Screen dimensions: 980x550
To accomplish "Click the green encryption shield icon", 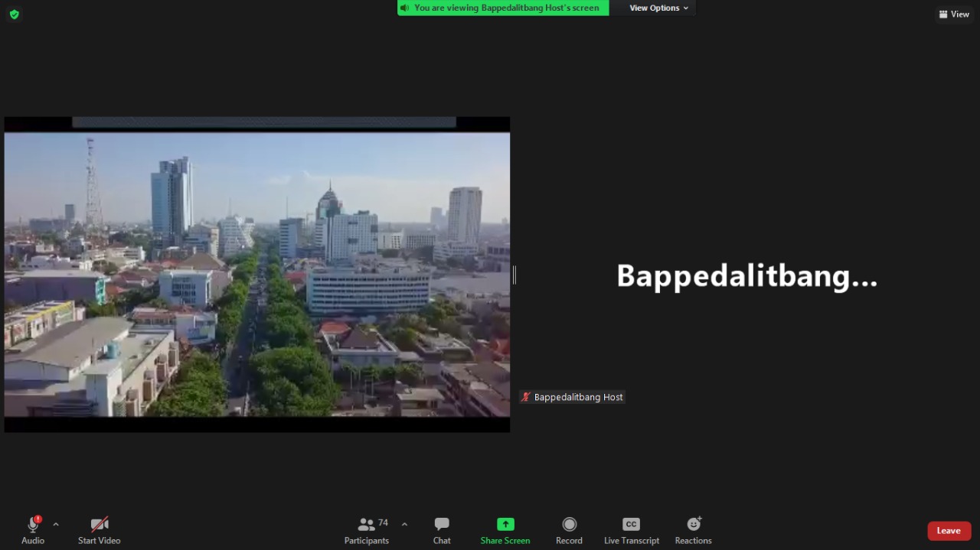I will click(14, 14).
